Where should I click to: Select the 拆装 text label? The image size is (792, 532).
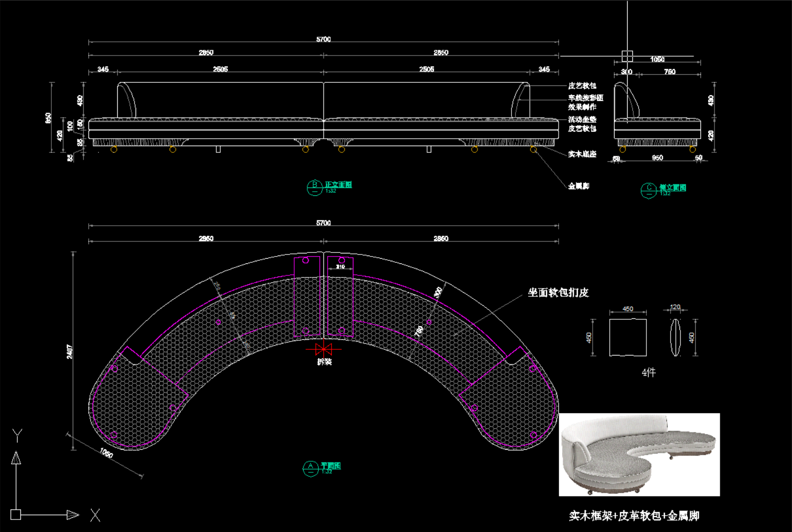click(324, 362)
